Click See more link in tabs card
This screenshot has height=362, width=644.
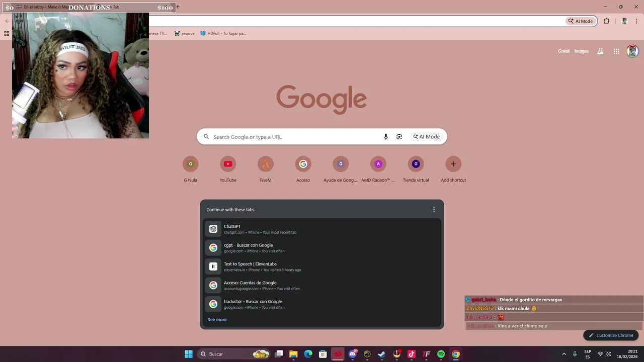click(217, 320)
